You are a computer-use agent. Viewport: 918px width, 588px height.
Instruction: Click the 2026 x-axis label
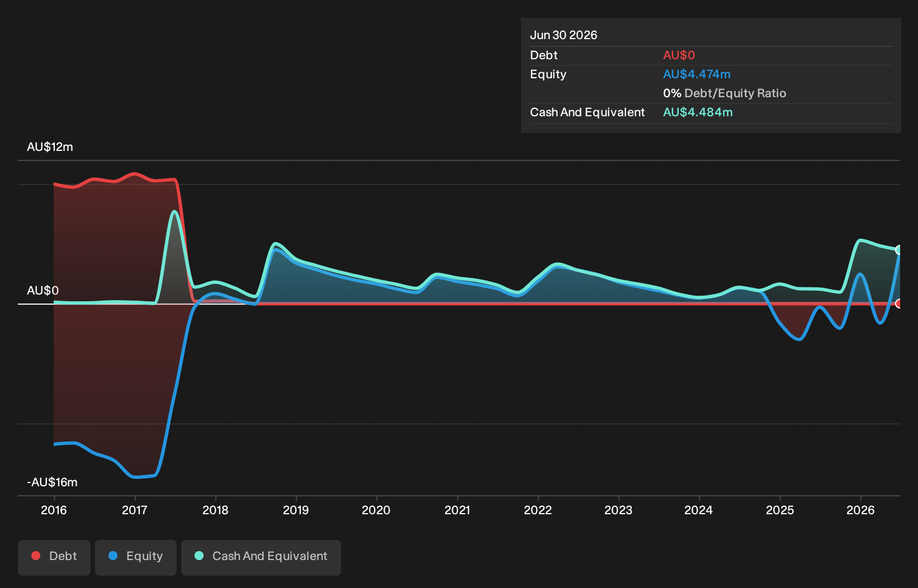(860, 510)
